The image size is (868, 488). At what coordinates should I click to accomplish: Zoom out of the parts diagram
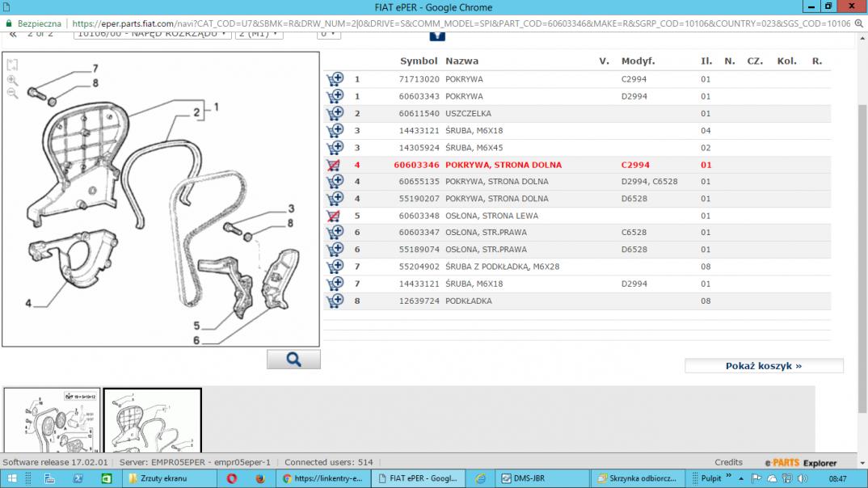12,94
